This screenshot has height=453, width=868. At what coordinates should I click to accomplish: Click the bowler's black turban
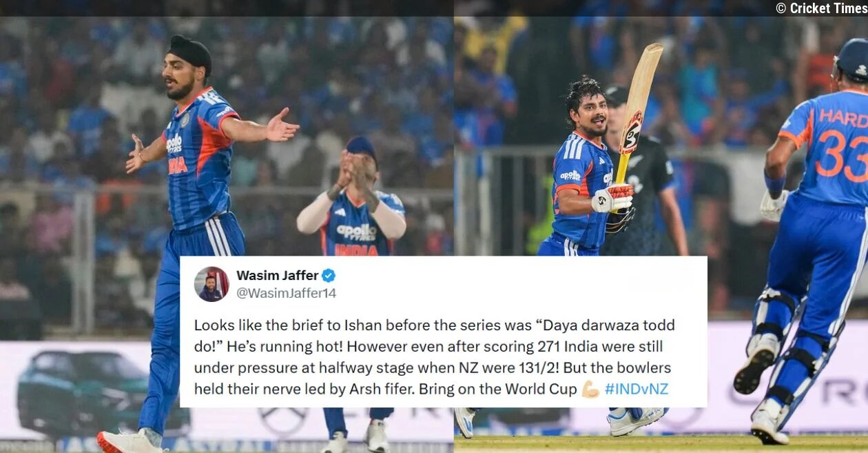pyautogui.click(x=190, y=52)
